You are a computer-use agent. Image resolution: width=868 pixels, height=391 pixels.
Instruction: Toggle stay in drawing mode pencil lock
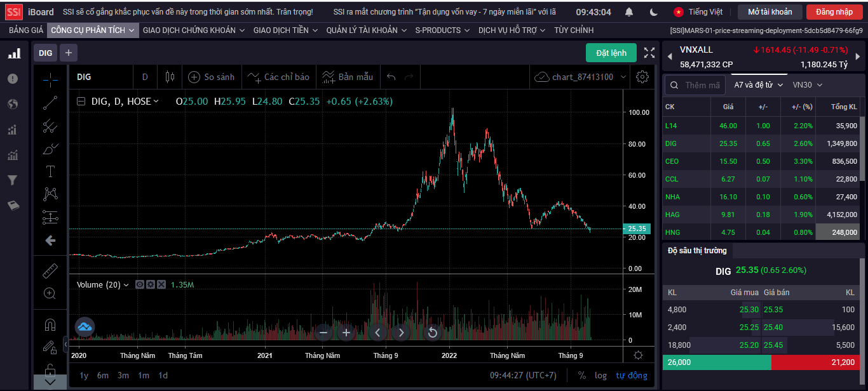coord(50,347)
